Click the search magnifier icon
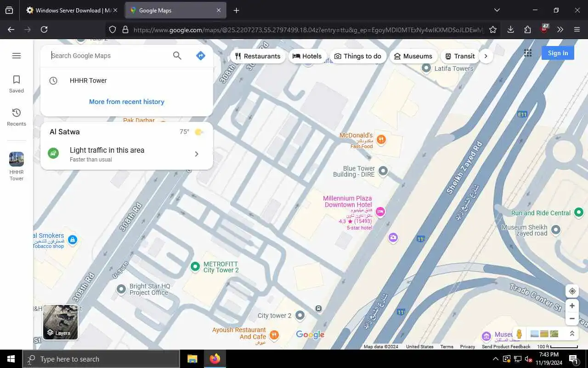The width and height of the screenshot is (588, 368). pos(177,56)
